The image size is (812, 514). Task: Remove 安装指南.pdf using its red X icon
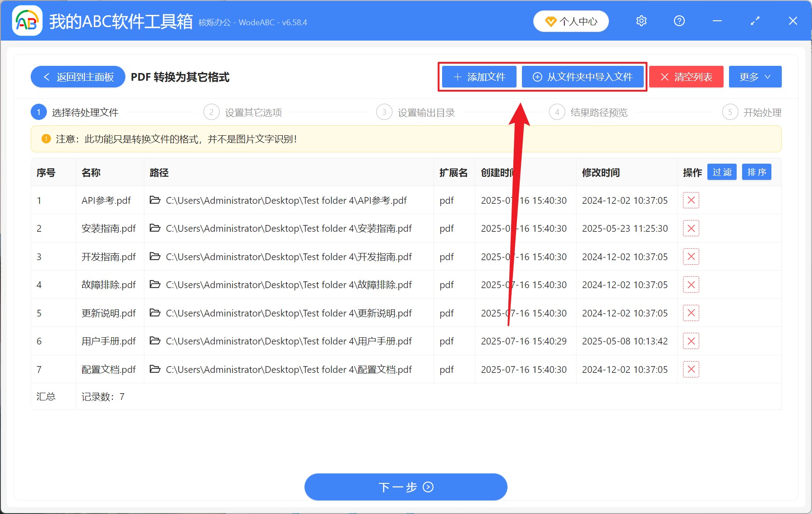(691, 228)
